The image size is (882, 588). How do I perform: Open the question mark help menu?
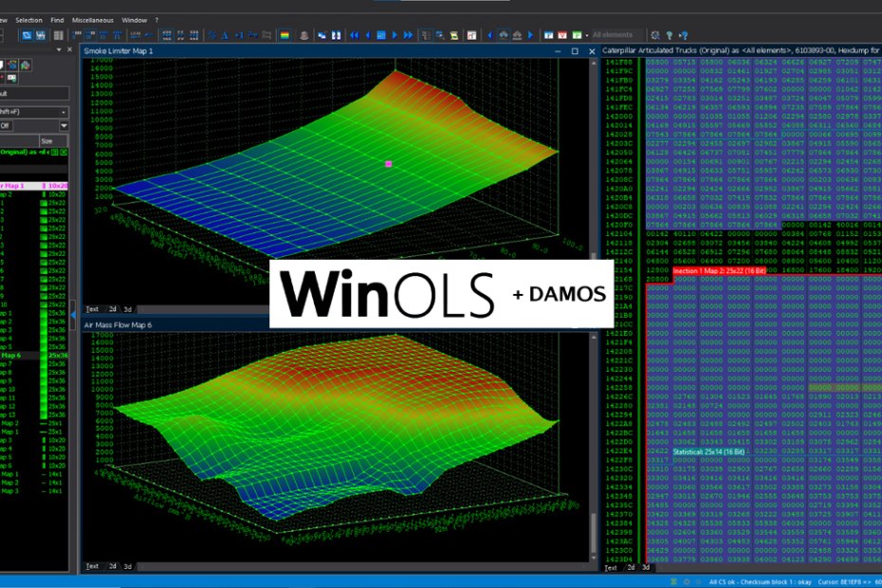click(156, 20)
